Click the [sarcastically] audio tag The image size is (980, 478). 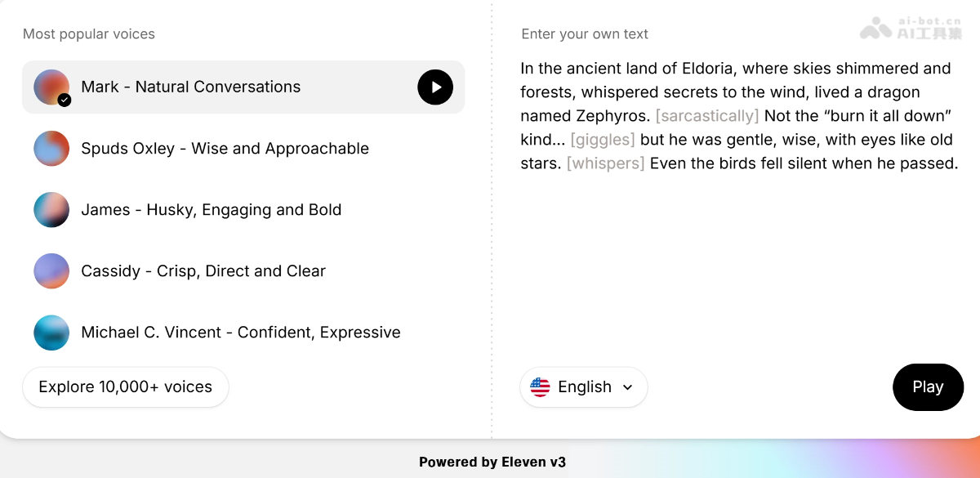tap(707, 115)
